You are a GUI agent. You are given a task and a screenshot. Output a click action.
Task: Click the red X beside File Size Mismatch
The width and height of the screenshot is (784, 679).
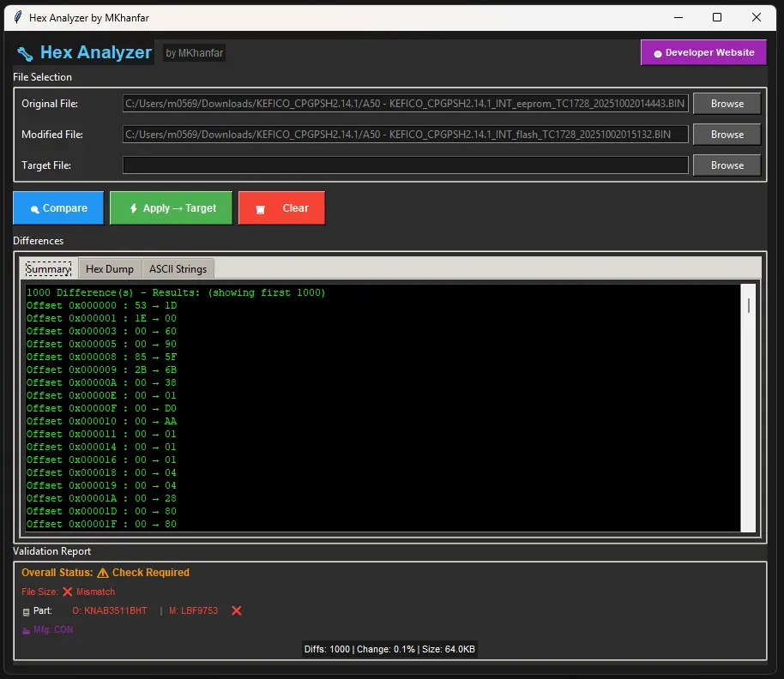coord(66,592)
